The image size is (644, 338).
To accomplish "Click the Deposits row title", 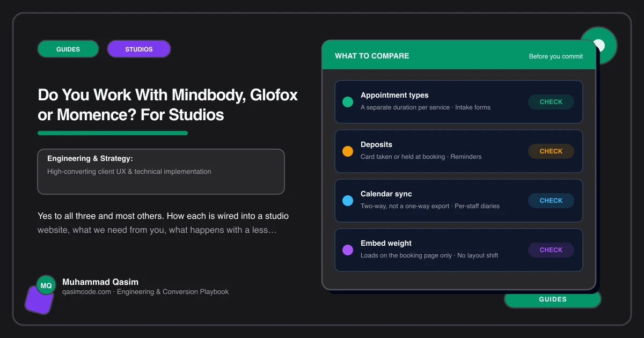I will tap(376, 144).
